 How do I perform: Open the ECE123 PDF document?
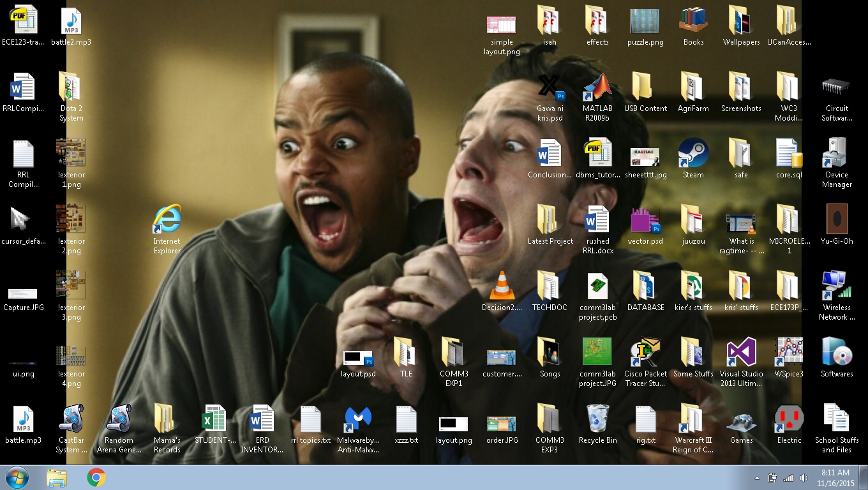(x=23, y=21)
